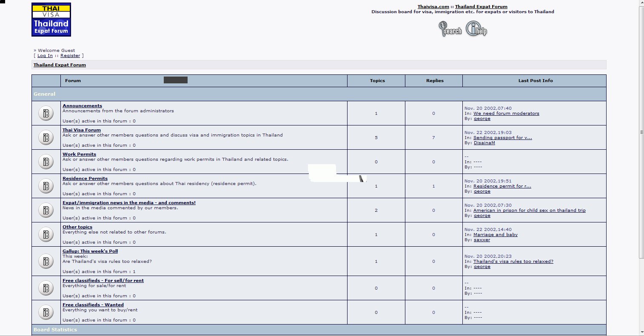Image resolution: width=644 pixels, height=336 pixels.
Task: Click the Thai Visa Forum topics count 5
Action: pyautogui.click(x=376, y=137)
